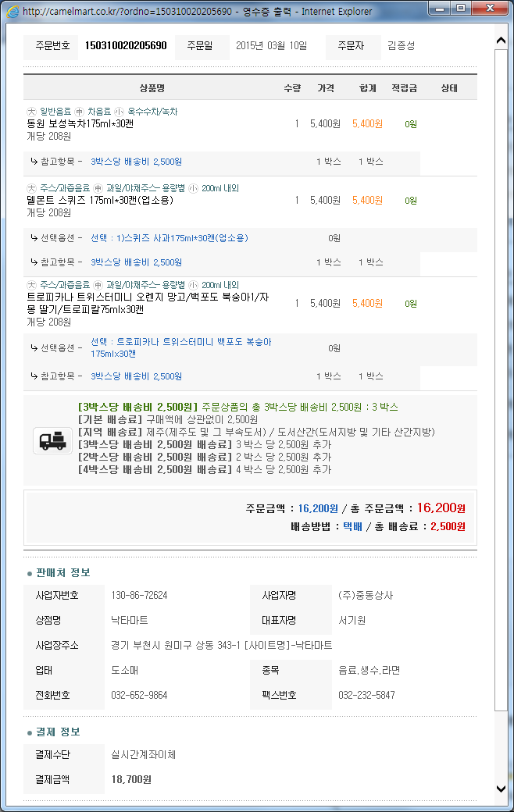Viewport: 514px width, 812px height.
Task: Click payment method 실시간계좌이체
Action: 144,754
